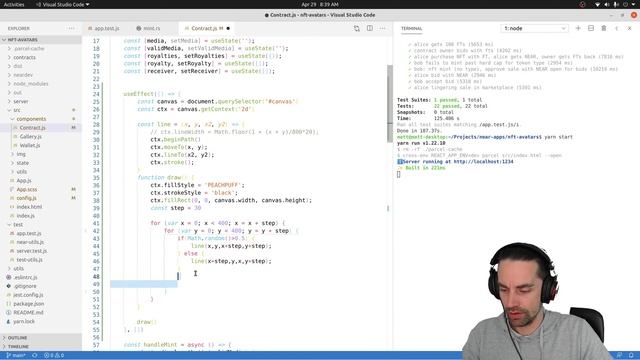Switch to mint.rs editor tab

pos(151,29)
